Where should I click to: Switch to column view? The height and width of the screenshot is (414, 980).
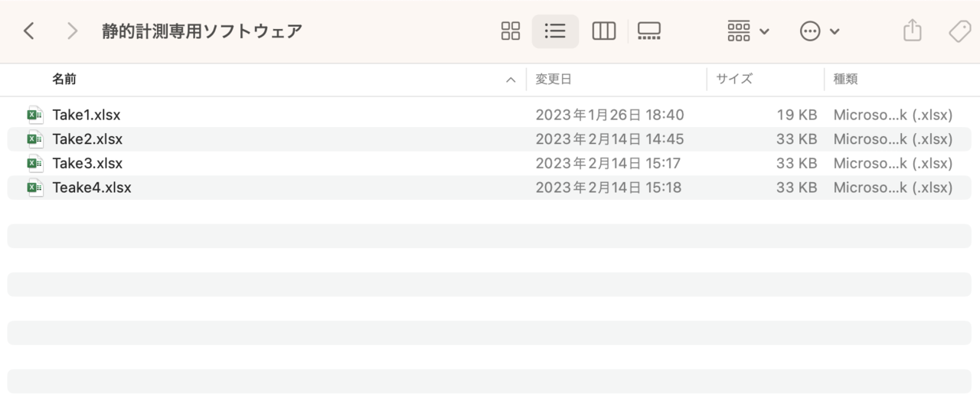click(603, 31)
